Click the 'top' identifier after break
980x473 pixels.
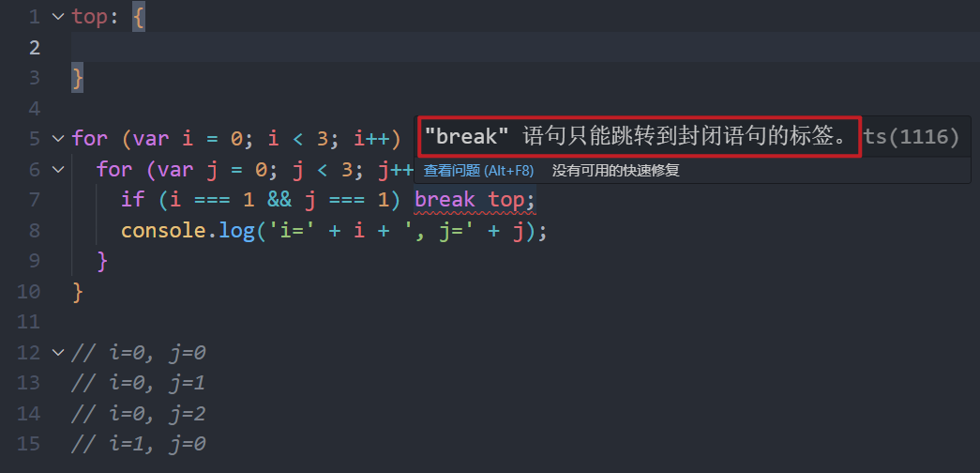click(506, 200)
